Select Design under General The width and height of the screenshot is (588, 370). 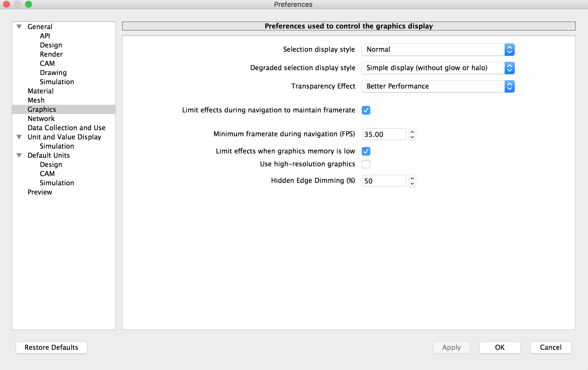click(x=51, y=45)
